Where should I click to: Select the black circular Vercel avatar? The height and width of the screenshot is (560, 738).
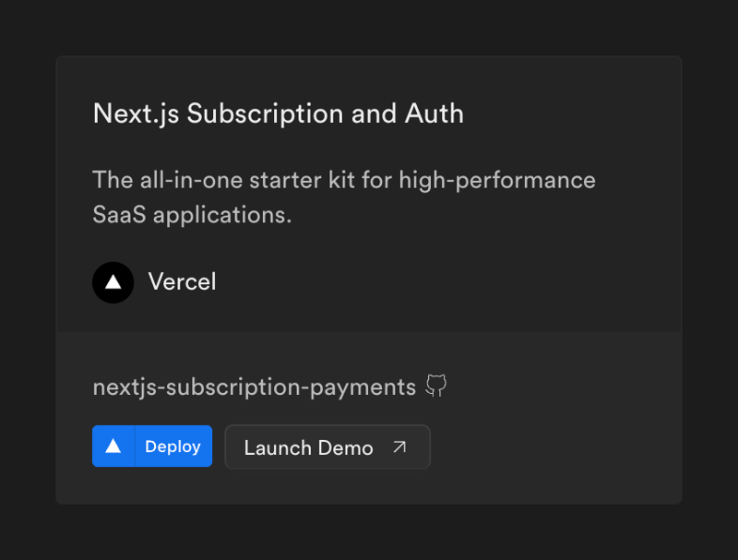pos(113,282)
